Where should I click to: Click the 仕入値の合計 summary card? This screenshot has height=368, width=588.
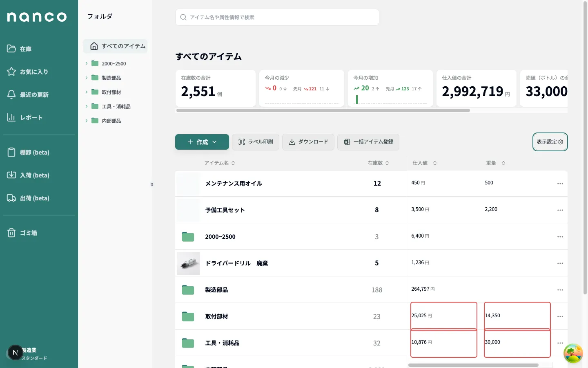pyautogui.click(x=477, y=88)
